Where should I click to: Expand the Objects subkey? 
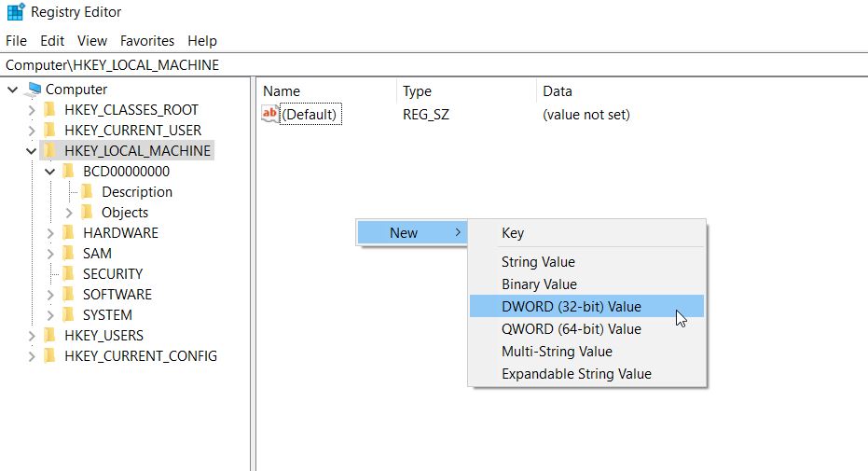69,213
